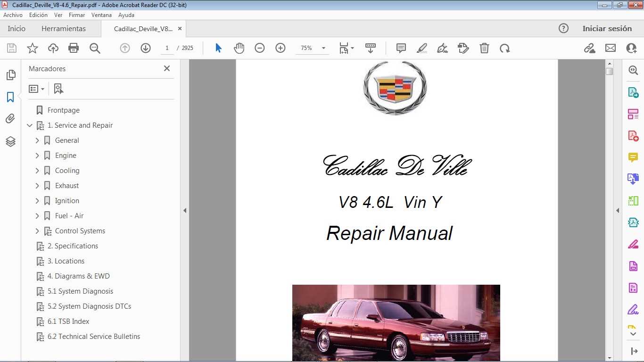Share a link to file icon
This screenshot has height=362, width=644.
[589, 48]
